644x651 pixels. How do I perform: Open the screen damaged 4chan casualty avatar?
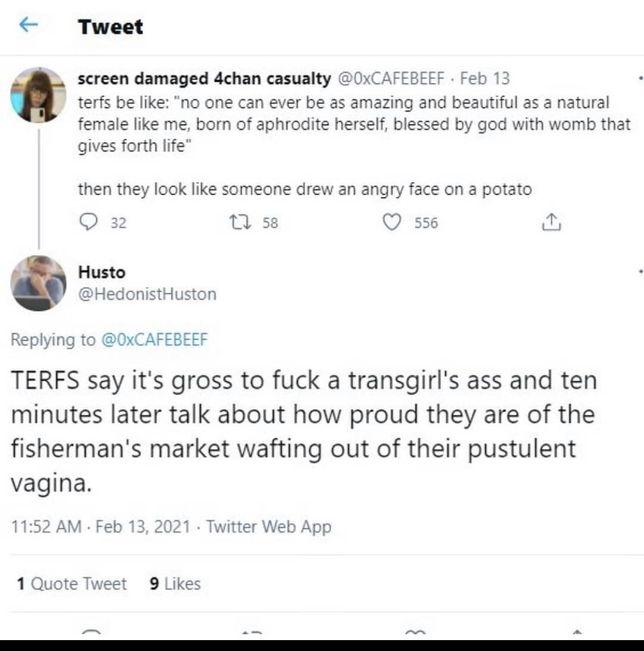(x=38, y=95)
